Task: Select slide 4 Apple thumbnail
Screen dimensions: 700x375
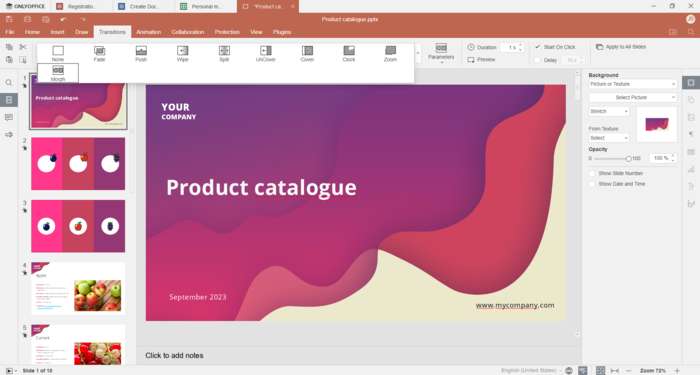Action: (78, 288)
